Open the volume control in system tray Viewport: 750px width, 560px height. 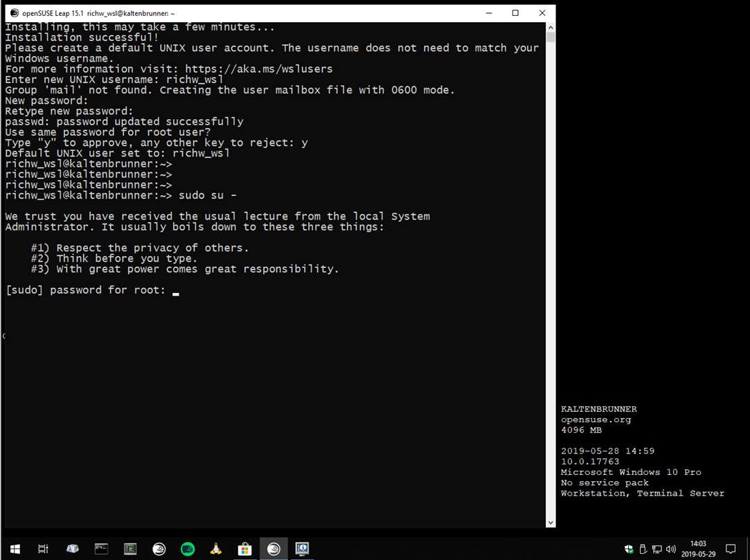coord(671,549)
